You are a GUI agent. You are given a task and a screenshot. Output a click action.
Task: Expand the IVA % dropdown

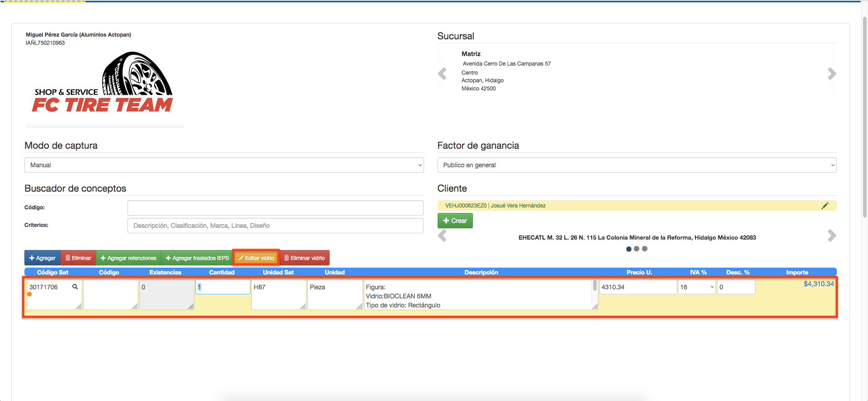point(697,287)
